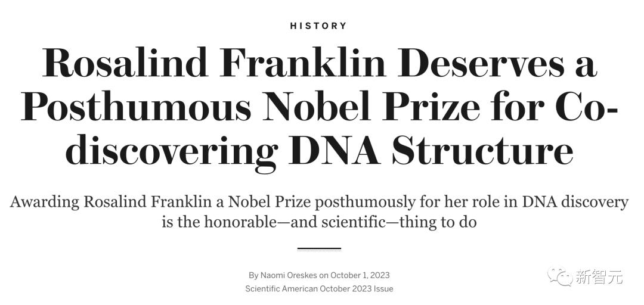Open the HISTORY section label
The width and height of the screenshot is (644, 305).
[318, 26]
